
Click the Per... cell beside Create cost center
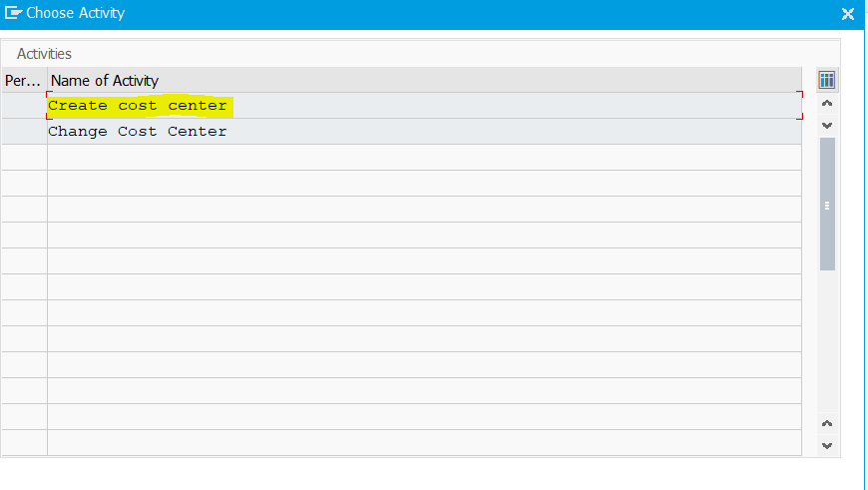click(x=24, y=105)
